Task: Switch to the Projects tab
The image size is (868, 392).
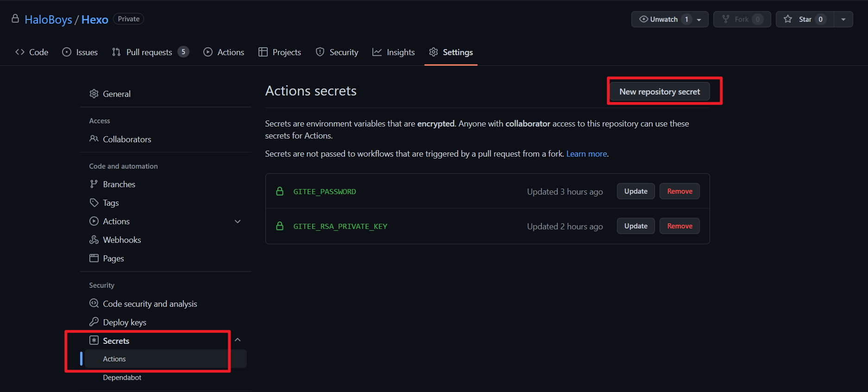Action: [x=280, y=52]
